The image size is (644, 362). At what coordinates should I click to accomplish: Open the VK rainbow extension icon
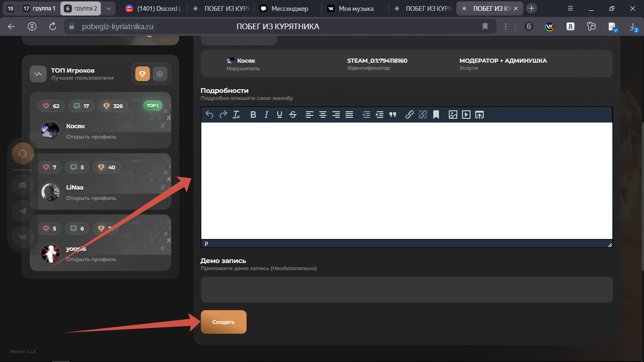tap(550, 26)
